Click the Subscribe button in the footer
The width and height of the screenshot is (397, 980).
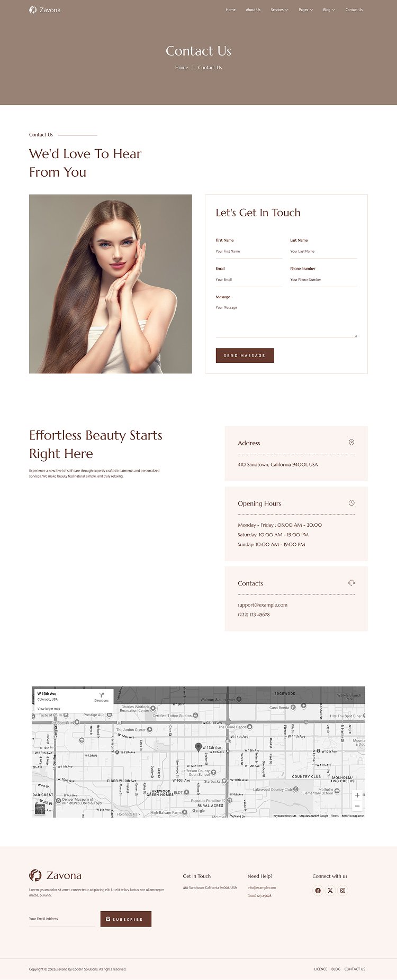coord(126,919)
